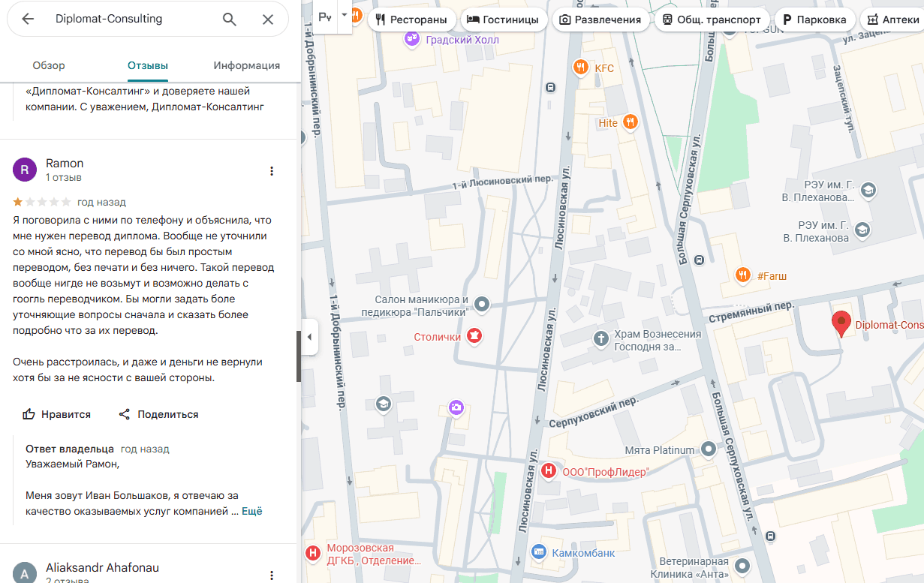924x583 pixels.
Task: Switch to the Информация tab
Action: point(246,65)
